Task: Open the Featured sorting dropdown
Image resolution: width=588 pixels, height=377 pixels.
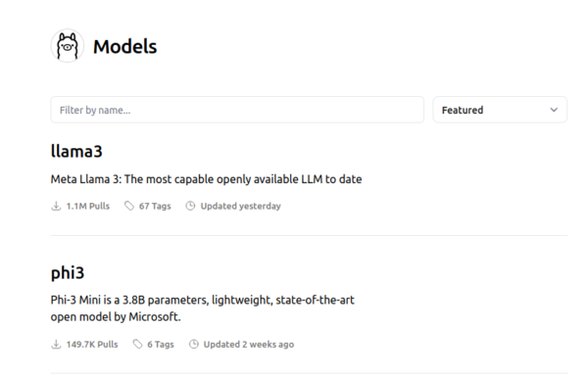Action: click(500, 110)
